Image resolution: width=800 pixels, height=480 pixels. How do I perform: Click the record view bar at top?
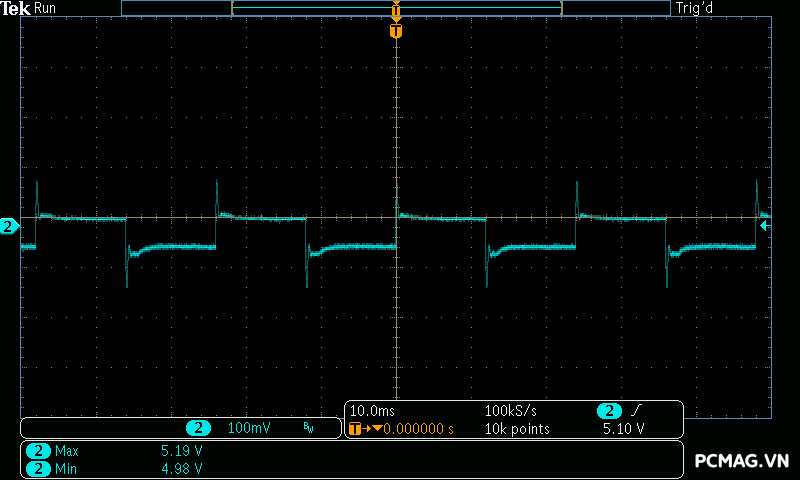point(396,8)
